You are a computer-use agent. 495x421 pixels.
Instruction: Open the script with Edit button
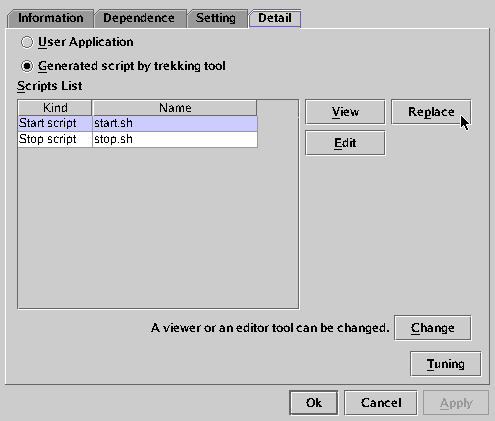click(345, 143)
